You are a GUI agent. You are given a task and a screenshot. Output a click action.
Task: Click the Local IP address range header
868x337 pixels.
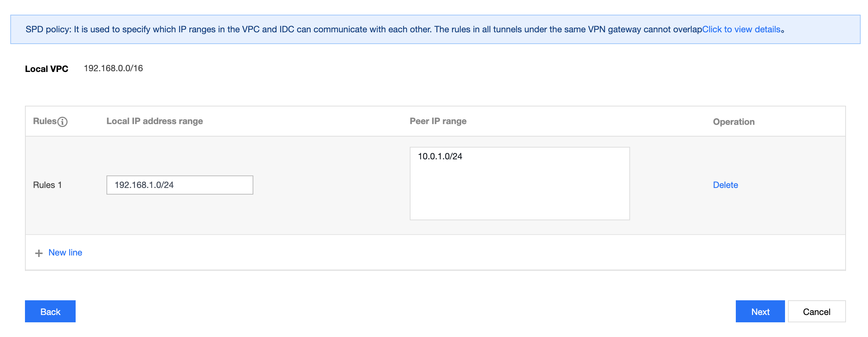(155, 121)
